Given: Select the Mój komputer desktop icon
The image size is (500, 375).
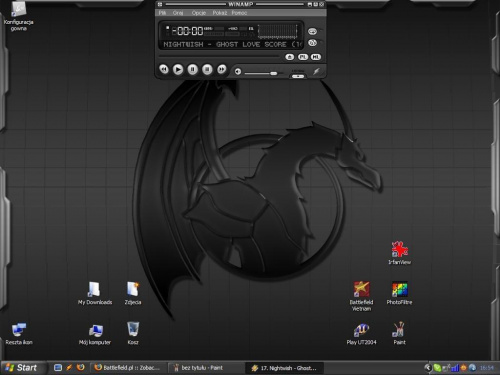Looking at the screenshot, I should [95, 334].
